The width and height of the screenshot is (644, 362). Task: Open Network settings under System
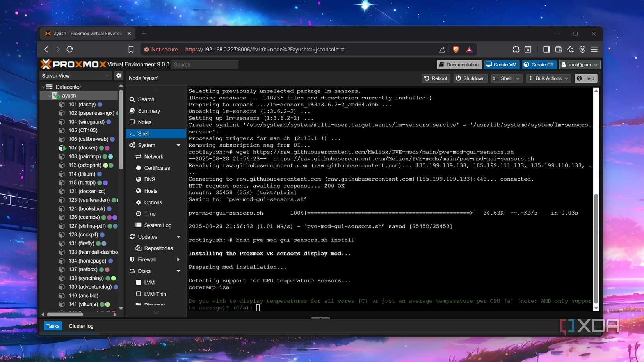point(154,156)
